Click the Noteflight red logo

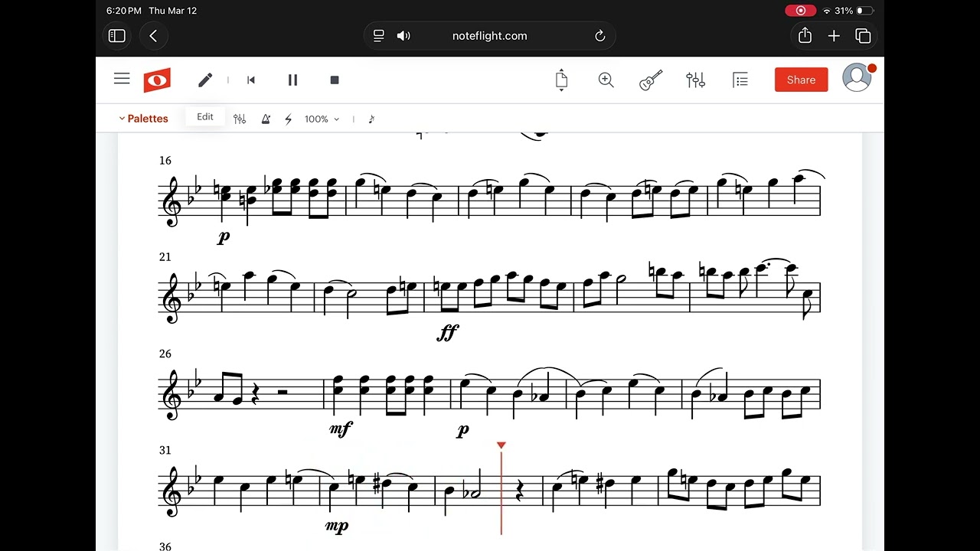click(157, 80)
